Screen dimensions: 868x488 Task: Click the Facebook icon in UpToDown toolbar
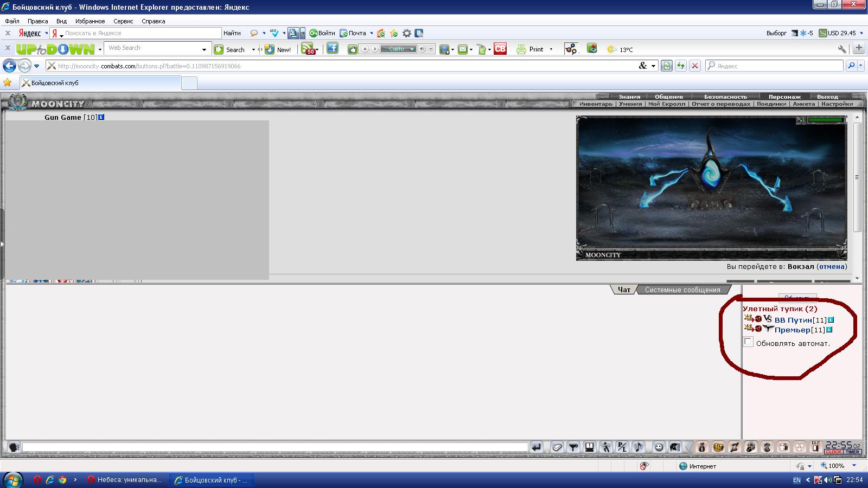coord(333,48)
